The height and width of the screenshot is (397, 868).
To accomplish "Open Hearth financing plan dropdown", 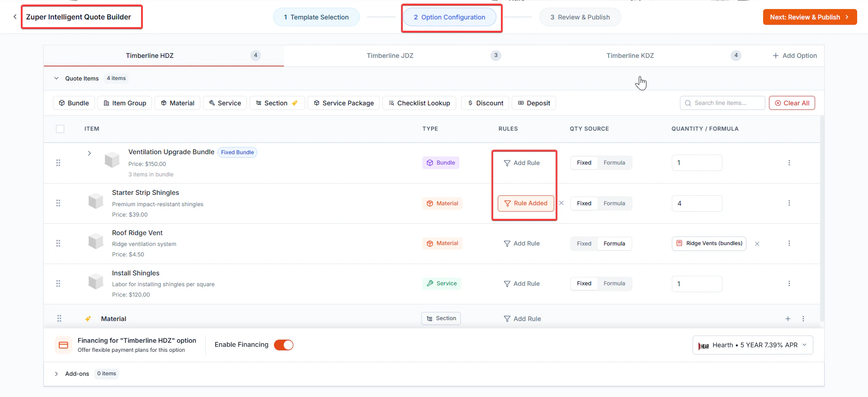I will 753,345.
